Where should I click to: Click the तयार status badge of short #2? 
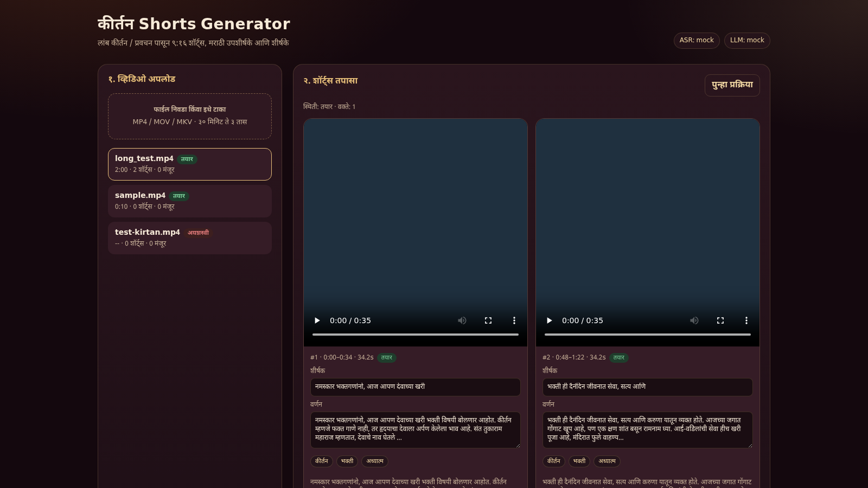pyautogui.click(x=619, y=358)
